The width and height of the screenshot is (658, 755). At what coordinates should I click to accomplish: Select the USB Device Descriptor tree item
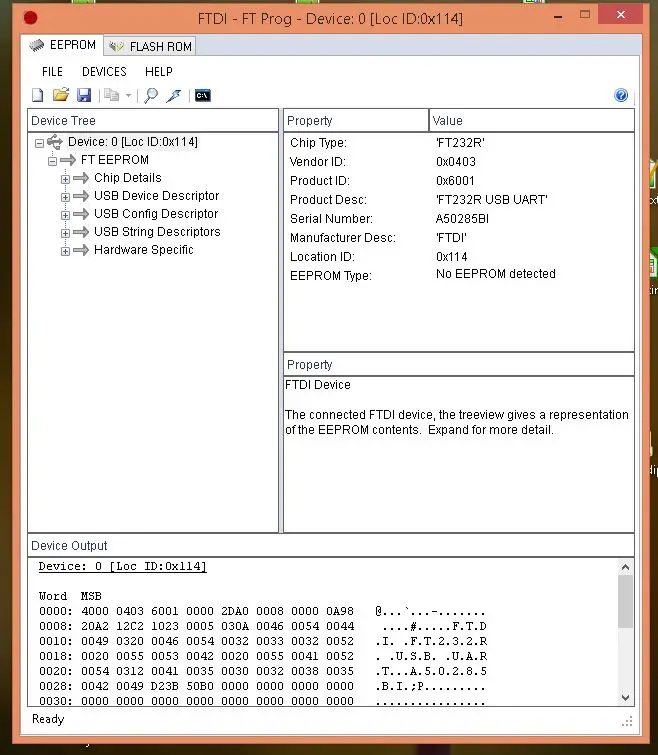coord(156,195)
